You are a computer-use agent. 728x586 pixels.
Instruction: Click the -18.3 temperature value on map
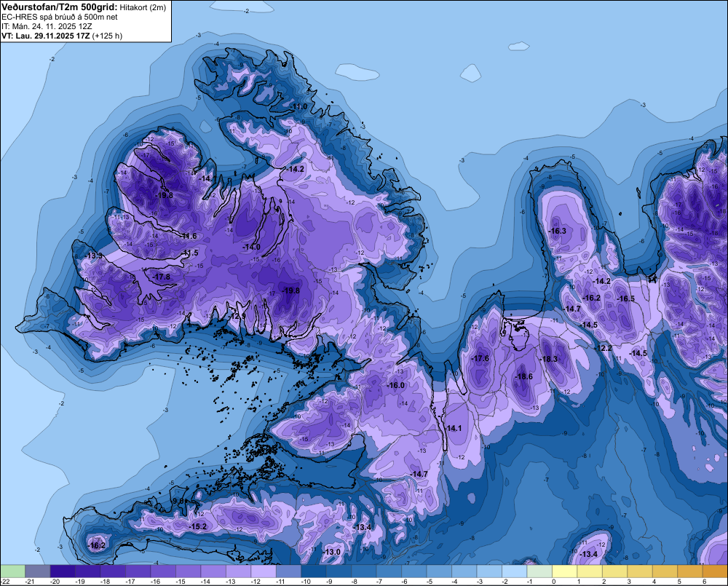[x=548, y=359]
